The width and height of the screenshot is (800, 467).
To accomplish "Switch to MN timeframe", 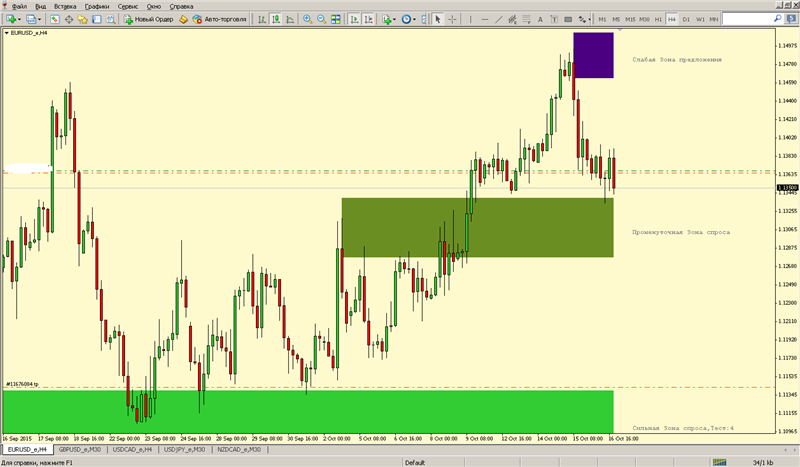I will tap(713, 19).
